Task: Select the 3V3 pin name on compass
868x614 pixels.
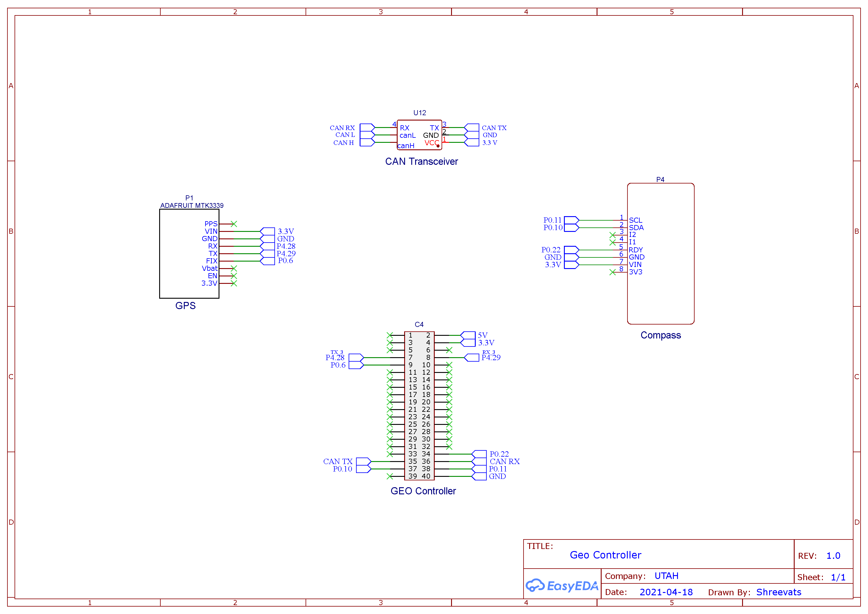Action: click(635, 272)
